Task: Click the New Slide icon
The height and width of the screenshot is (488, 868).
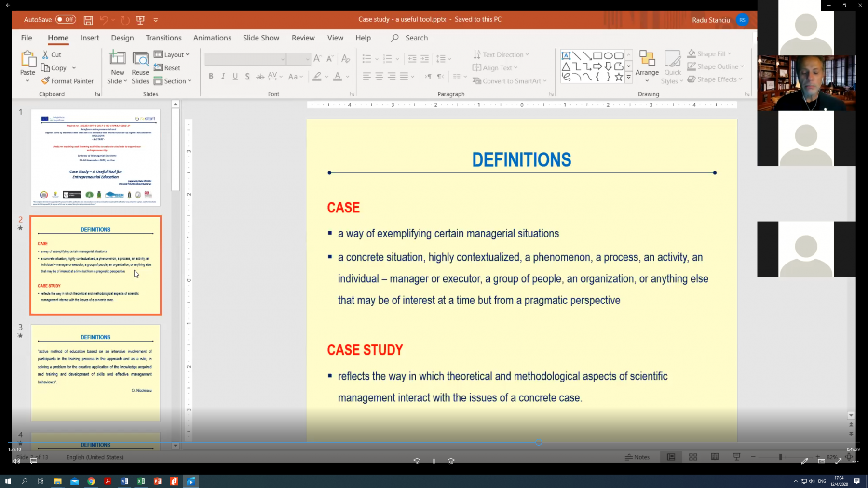Action: tap(118, 59)
